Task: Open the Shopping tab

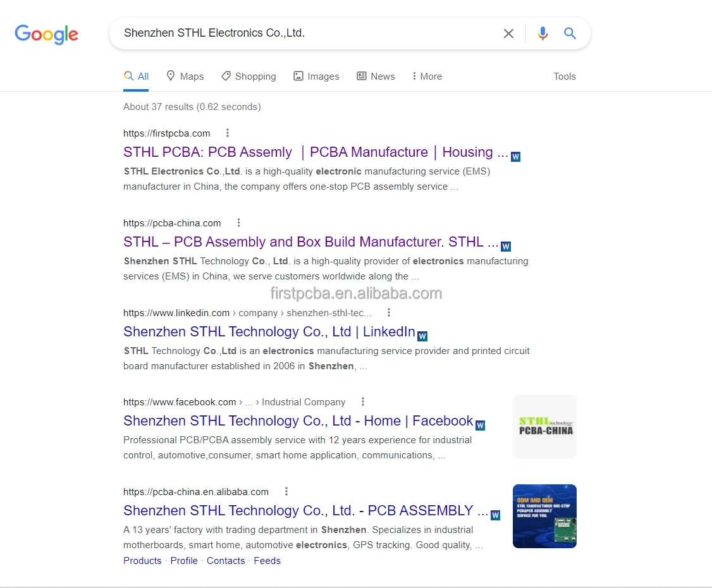Action: (x=249, y=77)
